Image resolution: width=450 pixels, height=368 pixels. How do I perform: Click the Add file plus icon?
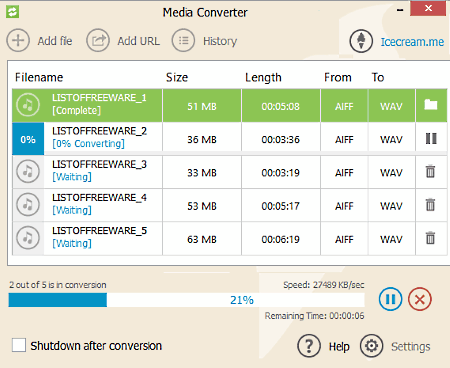[x=18, y=41]
